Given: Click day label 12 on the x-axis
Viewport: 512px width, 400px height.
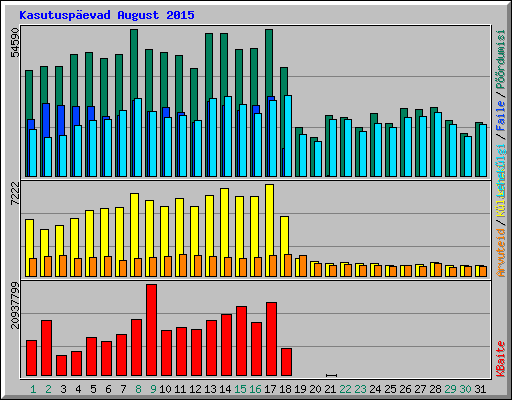Looking at the screenshot, I should (195, 389).
